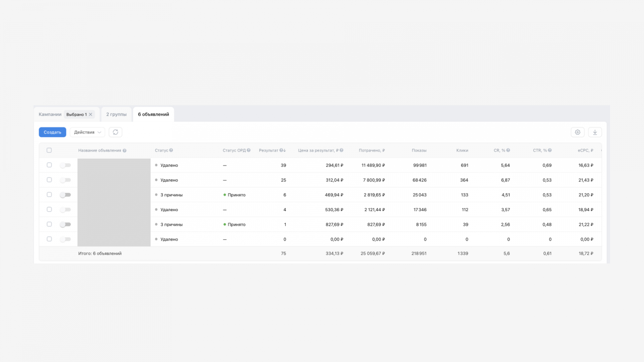The image size is (644, 362).
Task: Toggle the switch for the 6-result ad
Action: click(65, 195)
